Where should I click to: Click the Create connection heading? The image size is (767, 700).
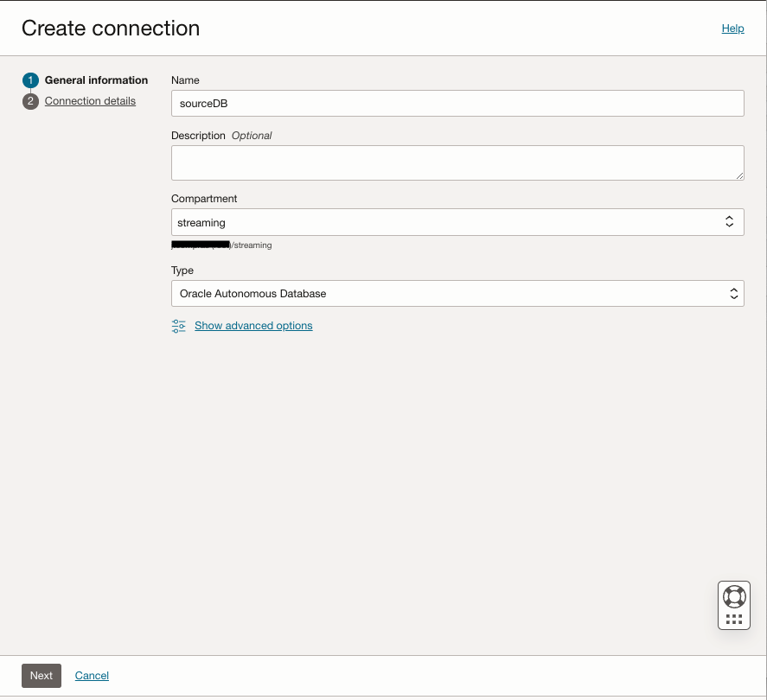coord(111,29)
